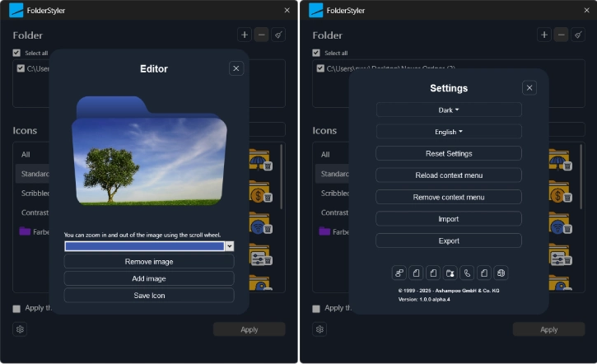The image size is (597, 364).
Task: Click the icon list scrollbar, left window
Action: coord(281,176)
